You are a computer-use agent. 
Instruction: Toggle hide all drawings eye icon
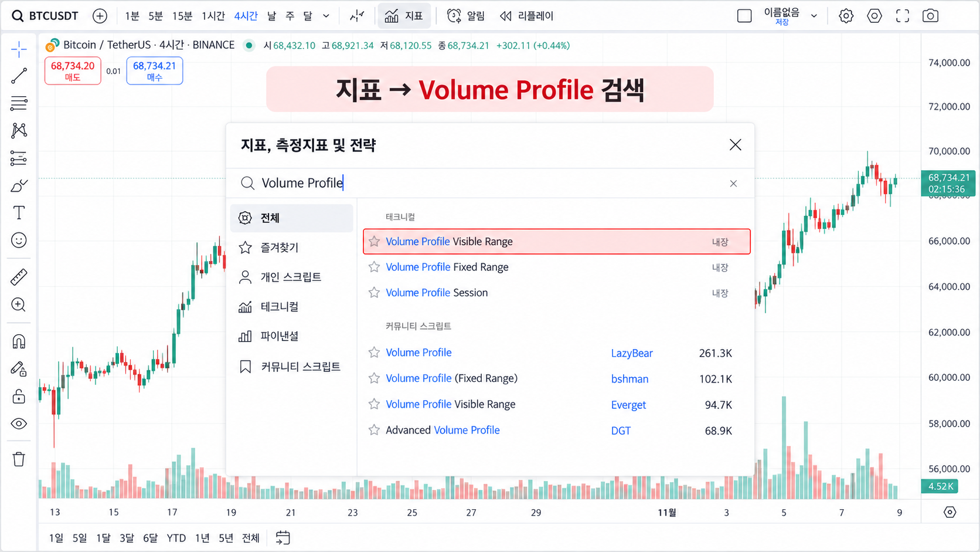tap(19, 424)
